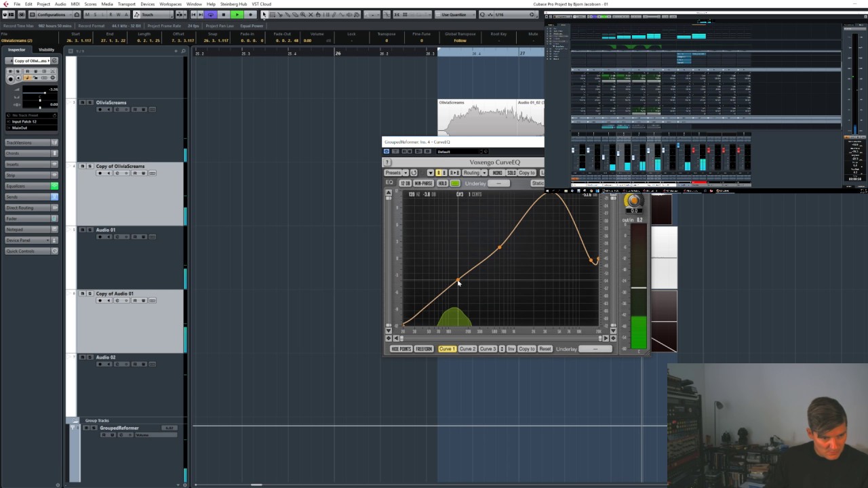Click the track search magnifier icon
868x488 pixels.
pyautogui.click(x=183, y=51)
